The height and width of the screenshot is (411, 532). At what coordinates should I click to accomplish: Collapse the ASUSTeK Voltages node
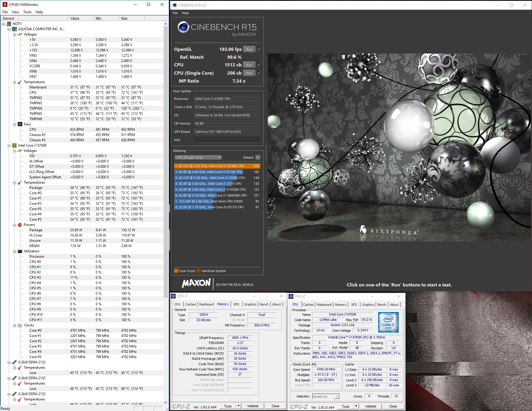[x=15, y=34]
